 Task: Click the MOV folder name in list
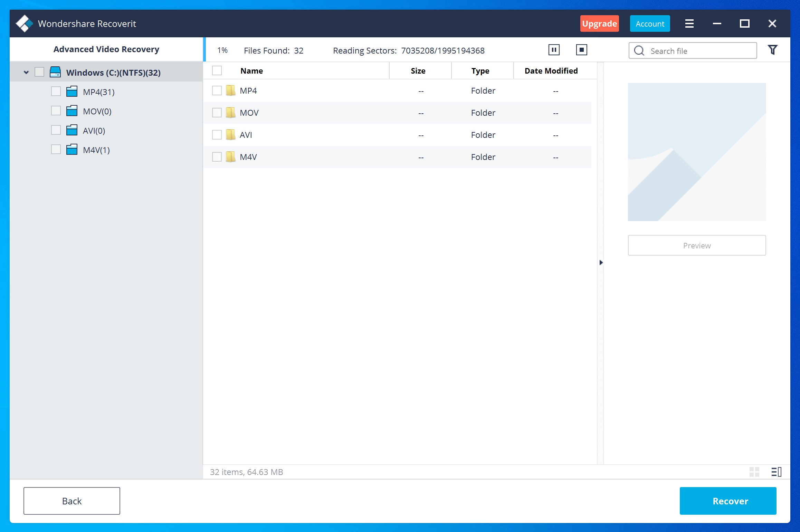(249, 113)
